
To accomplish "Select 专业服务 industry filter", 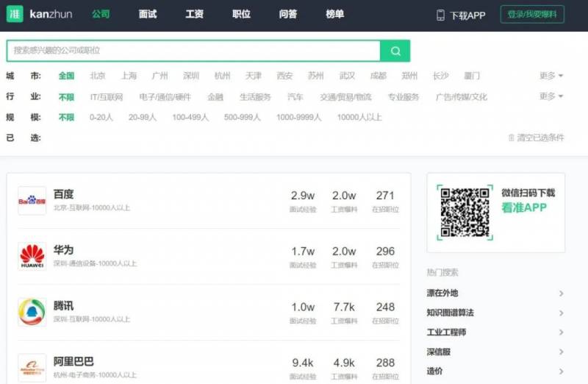I will [404, 97].
